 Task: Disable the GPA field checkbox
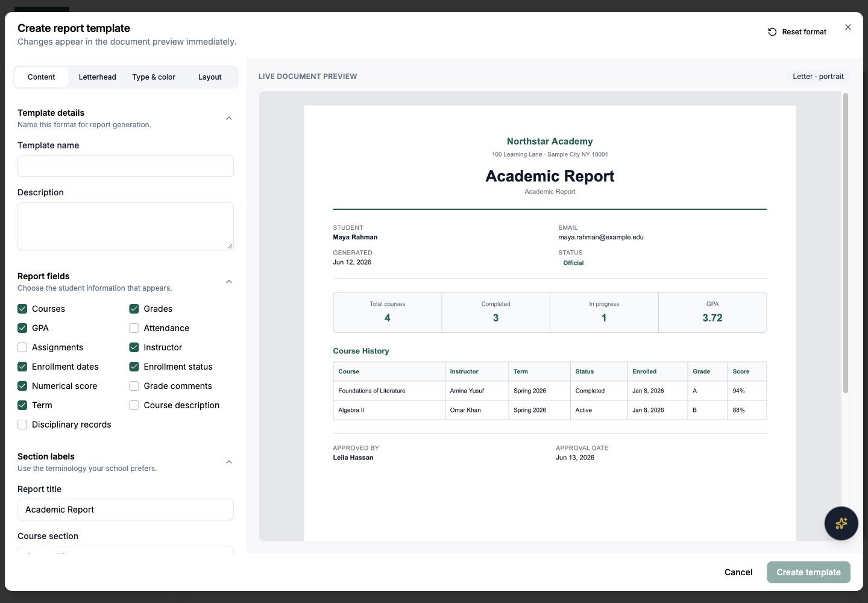coord(22,328)
